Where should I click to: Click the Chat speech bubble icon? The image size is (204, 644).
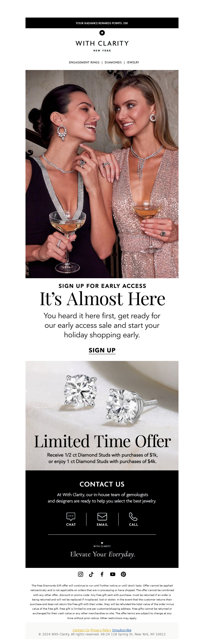click(x=71, y=516)
